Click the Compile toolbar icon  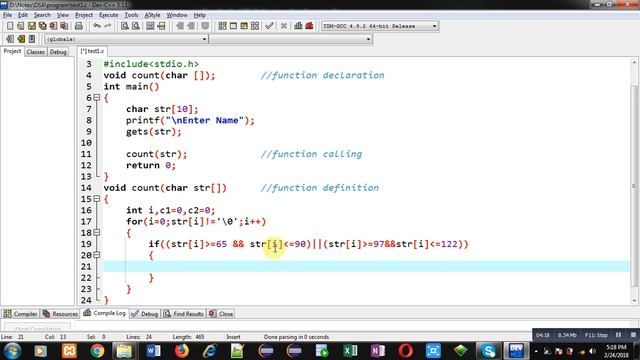click(222, 26)
